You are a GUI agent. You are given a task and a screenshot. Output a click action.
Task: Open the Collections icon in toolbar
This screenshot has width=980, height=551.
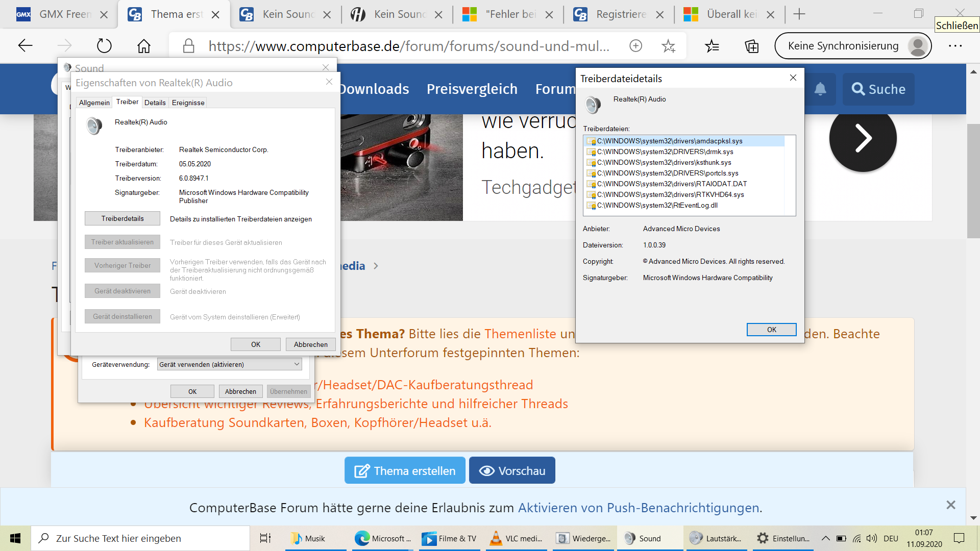point(751,46)
